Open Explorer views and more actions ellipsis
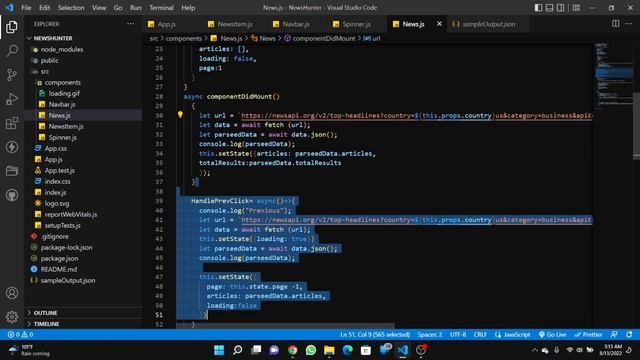This screenshot has height=360, width=640. 130,24
